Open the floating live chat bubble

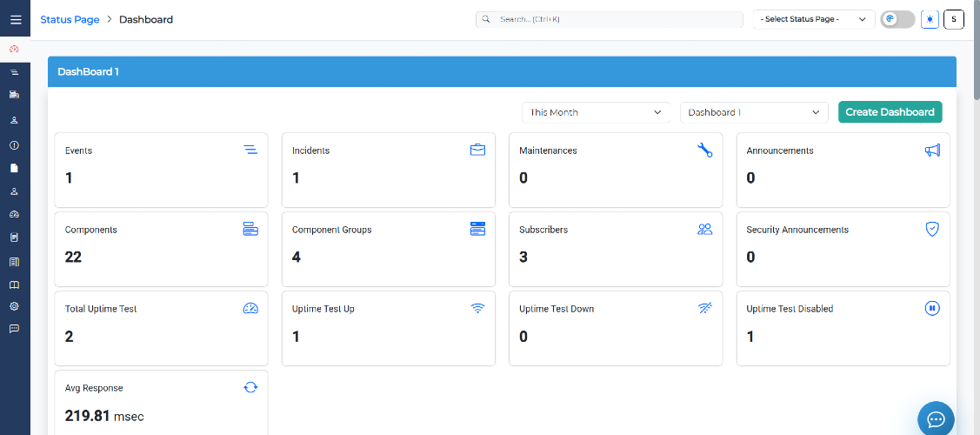[x=936, y=418]
